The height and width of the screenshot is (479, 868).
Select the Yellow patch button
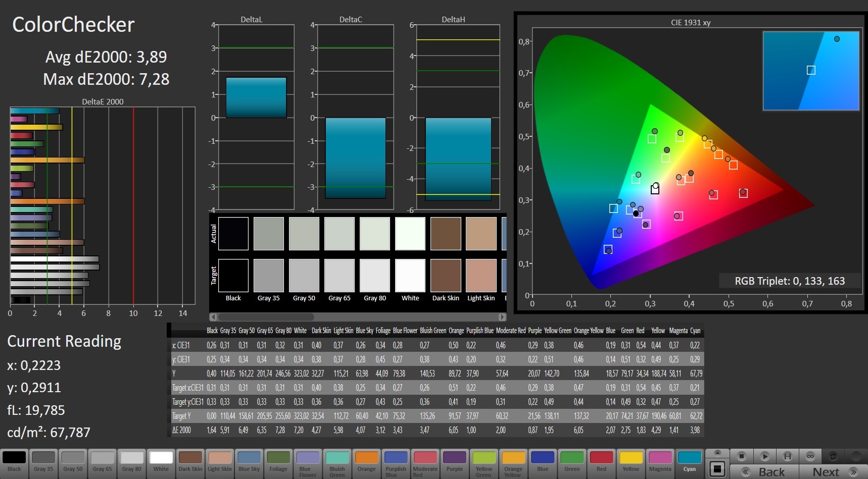coord(631,463)
